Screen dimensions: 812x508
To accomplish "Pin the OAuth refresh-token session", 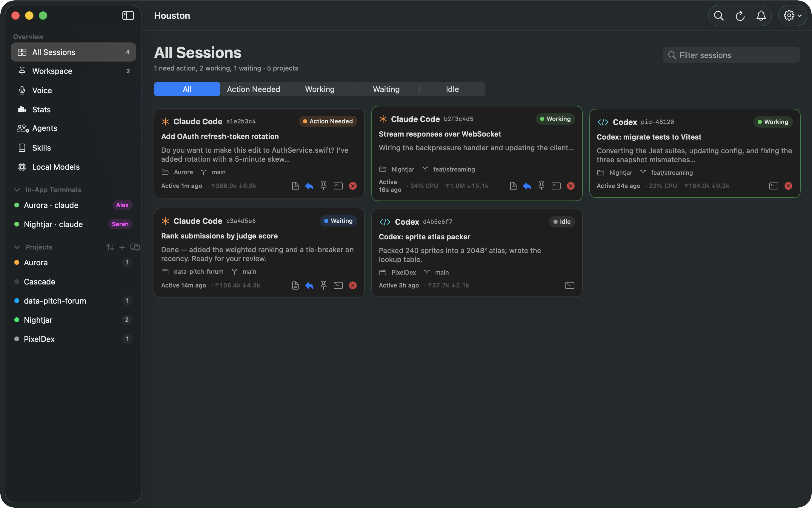I will coord(324,186).
